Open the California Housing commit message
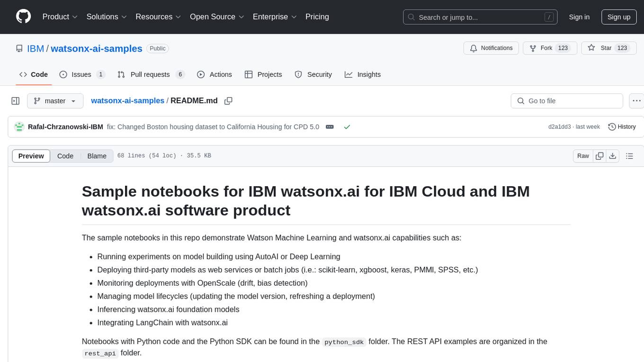644x362 pixels. pyautogui.click(x=213, y=127)
